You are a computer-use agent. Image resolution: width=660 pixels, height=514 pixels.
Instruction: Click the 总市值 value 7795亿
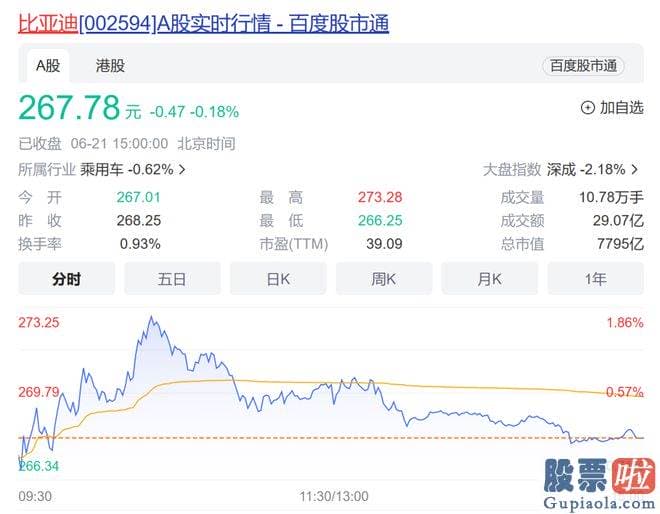pyautogui.click(x=620, y=244)
